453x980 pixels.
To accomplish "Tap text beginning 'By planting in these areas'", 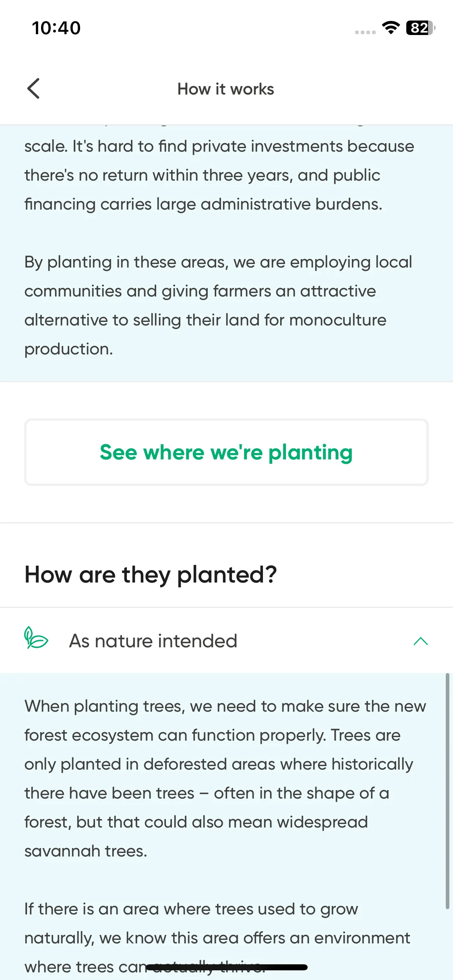I will 218,305.
